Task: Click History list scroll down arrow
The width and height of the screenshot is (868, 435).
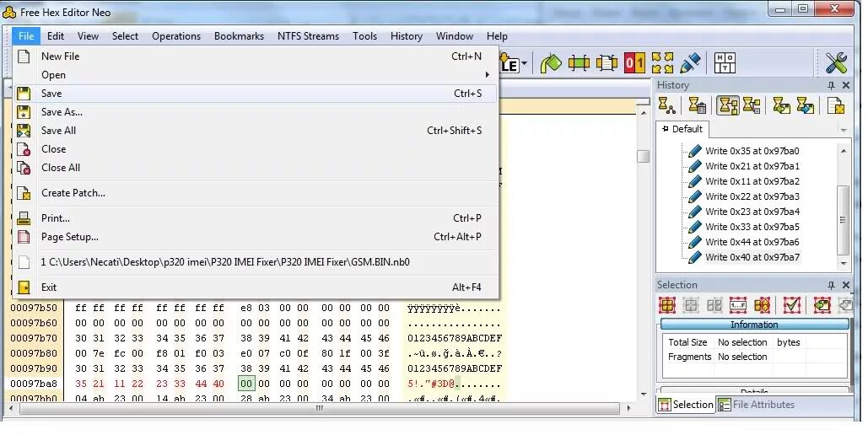Action: pos(844,263)
